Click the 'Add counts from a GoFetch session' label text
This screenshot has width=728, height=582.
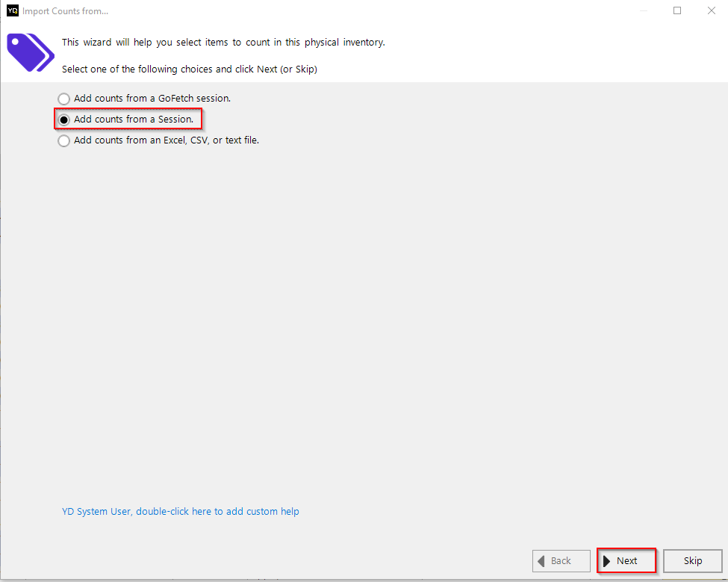point(152,99)
